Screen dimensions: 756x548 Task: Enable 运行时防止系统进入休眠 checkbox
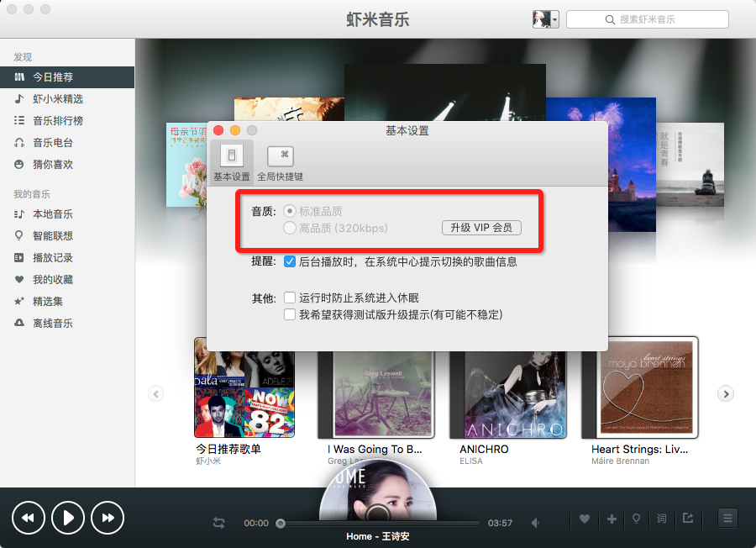[x=289, y=298]
